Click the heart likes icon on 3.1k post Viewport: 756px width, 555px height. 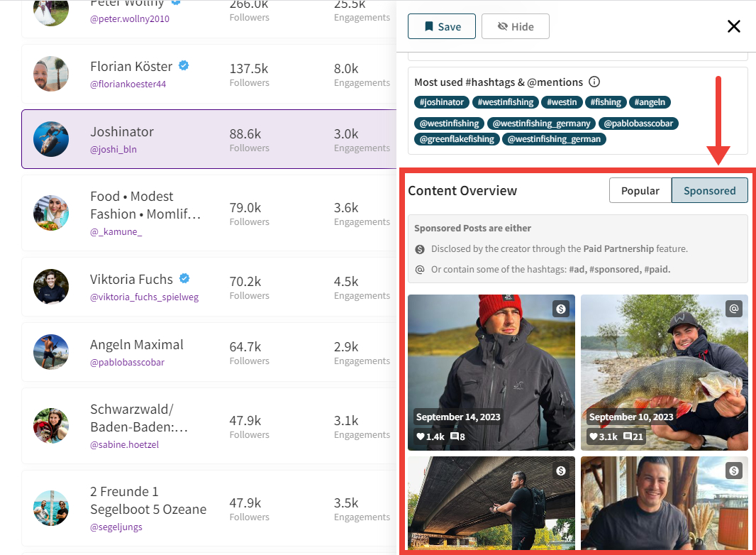point(594,436)
